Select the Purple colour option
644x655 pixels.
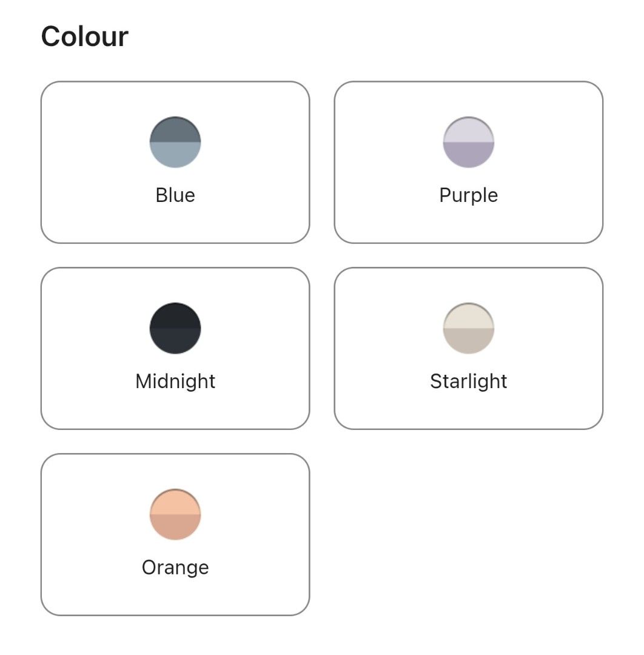point(468,161)
